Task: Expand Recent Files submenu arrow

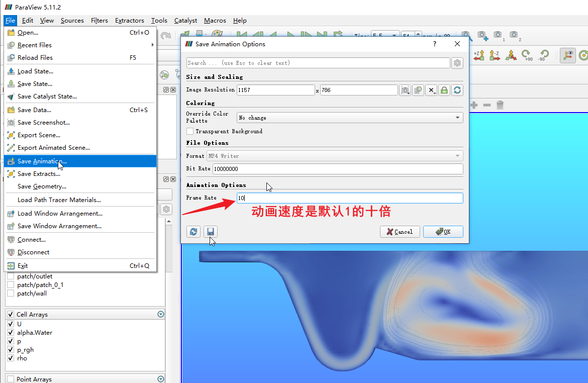Action: [x=152, y=45]
